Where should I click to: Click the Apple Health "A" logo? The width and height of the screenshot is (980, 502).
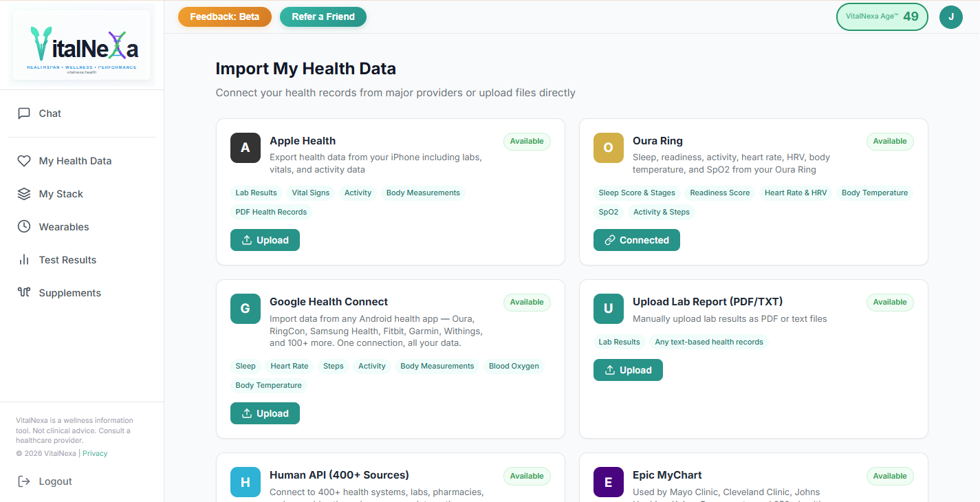coord(246,148)
